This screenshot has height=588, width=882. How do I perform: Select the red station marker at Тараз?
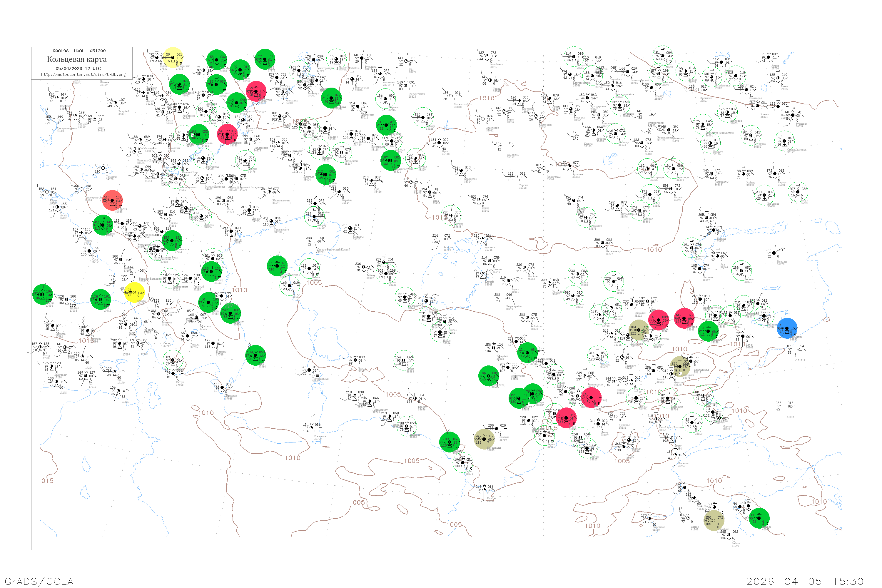coord(659,320)
